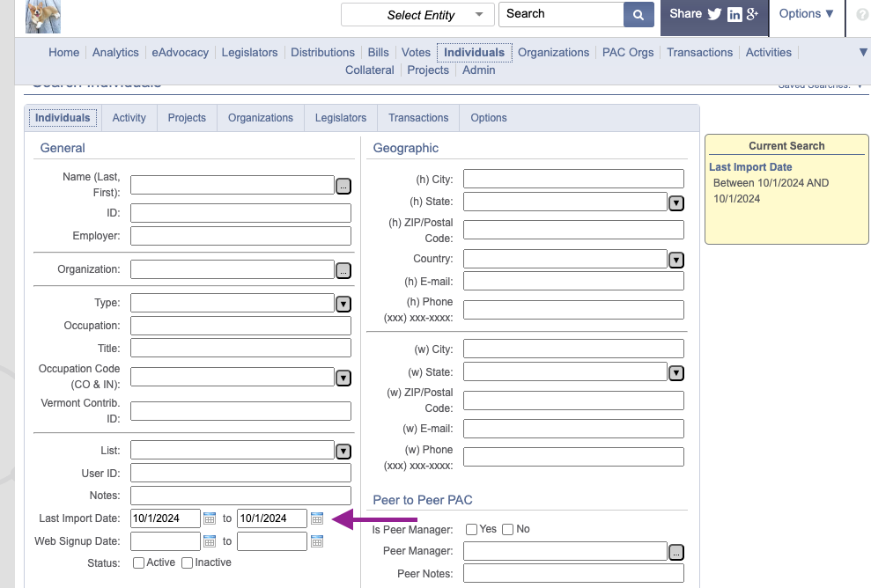Expand the Type dropdown arrow
This screenshot has width=871, height=588.
[x=343, y=305]
